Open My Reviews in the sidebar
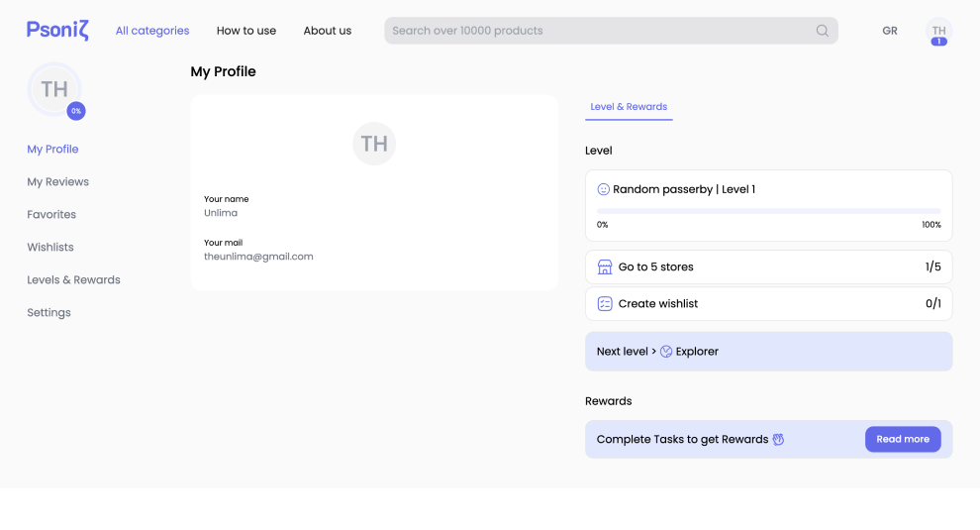Screen dimensions: 980x530 (57, 182)
